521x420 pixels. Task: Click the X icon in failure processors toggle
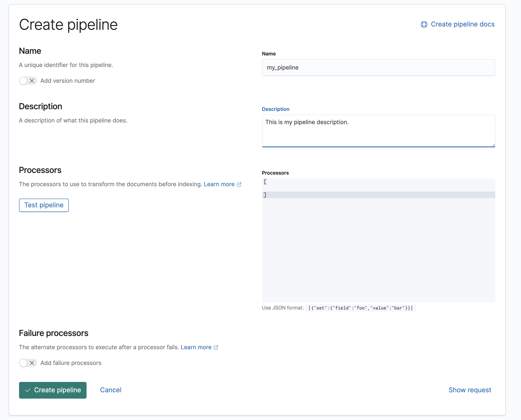[32, 363]
